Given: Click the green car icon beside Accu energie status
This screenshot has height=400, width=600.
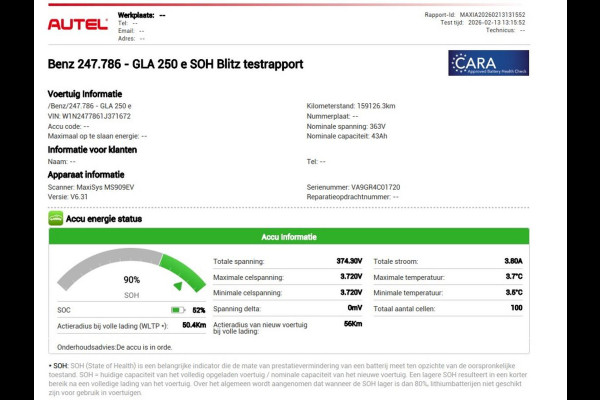Looking at the screenshot, I should tap(55, 219).
